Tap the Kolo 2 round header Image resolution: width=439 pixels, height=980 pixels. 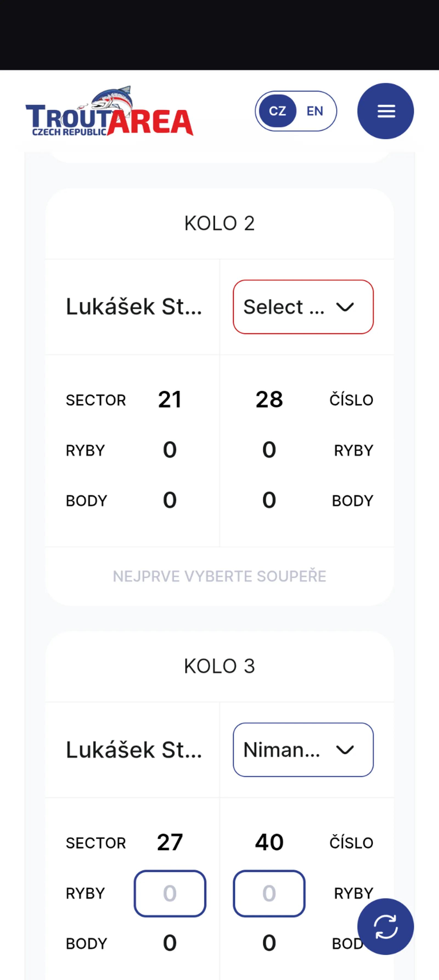click(x=219, y=223)
